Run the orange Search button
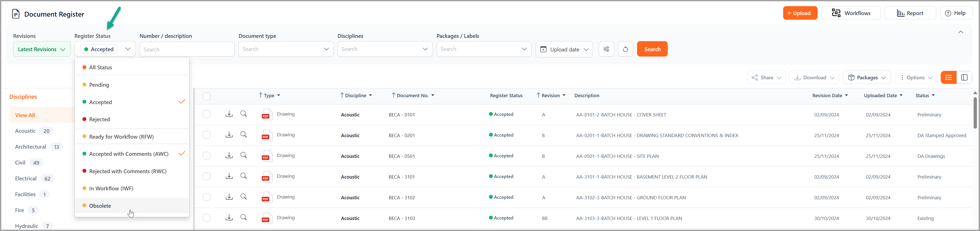This screenshot has width=980, height=231. (x=652, y=49)
